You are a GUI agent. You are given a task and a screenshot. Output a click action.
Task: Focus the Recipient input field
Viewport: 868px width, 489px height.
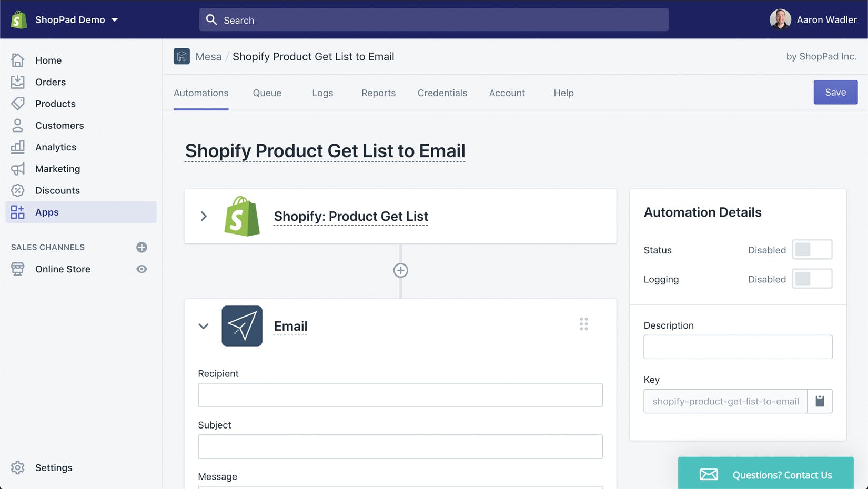tap(400, 395)
